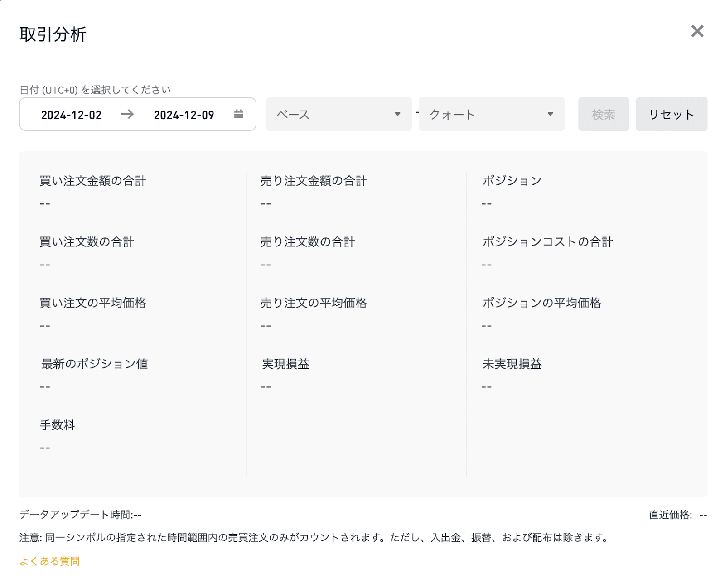The image size is (725, 588).
Task: Click the 未実現損益 label
Action: tap(512, 364)
